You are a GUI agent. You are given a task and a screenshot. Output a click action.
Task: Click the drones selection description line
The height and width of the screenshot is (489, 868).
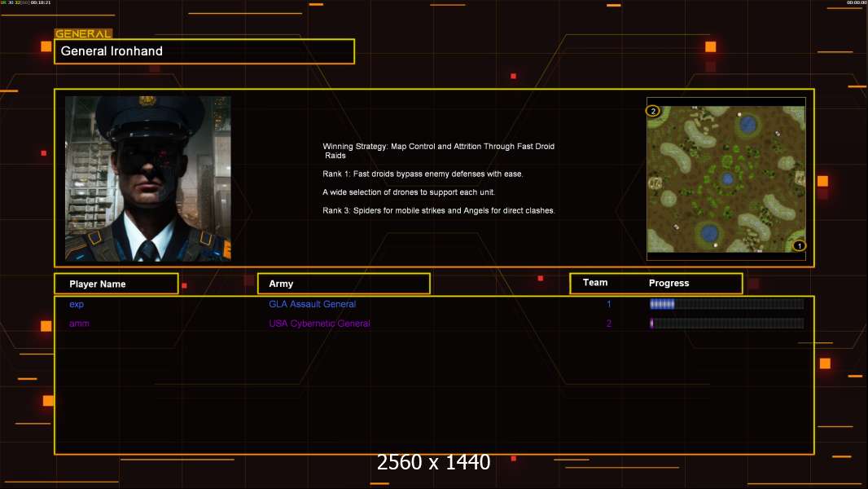(409, 192)
